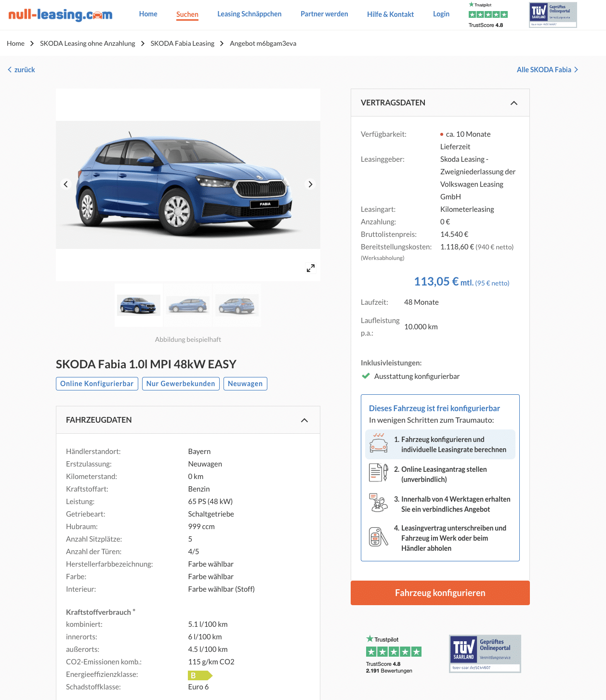The height and width of the screenshot is (700, 606).
Task: Click the Fahrzeug konfigurieren button
Action: [x=440, y=593]
